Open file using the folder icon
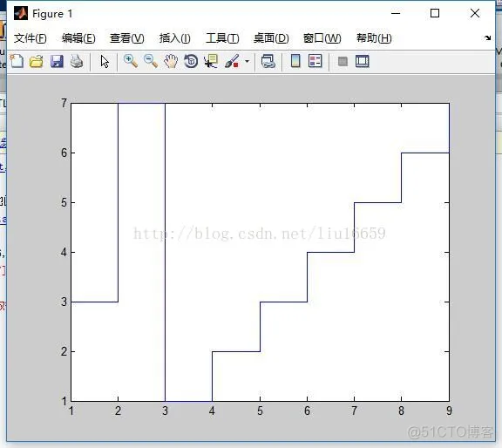 click(37, 61)
